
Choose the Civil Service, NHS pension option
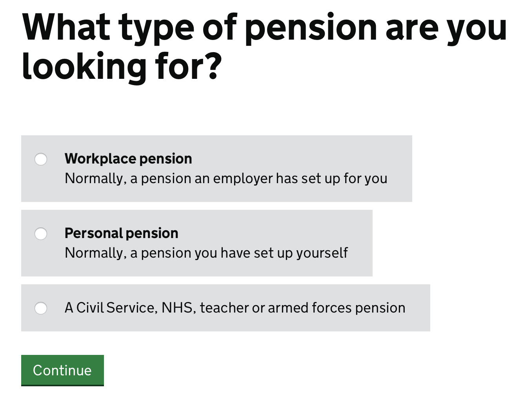(40, 308)
